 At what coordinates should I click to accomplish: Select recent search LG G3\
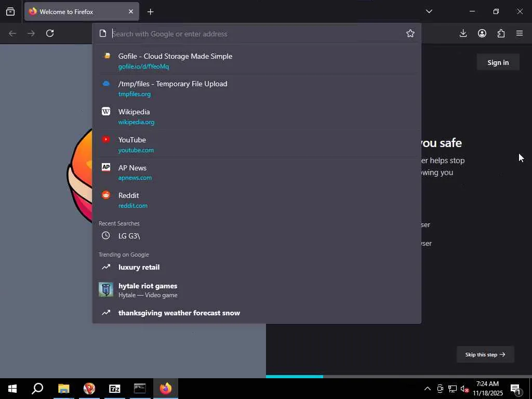(257, 236)
